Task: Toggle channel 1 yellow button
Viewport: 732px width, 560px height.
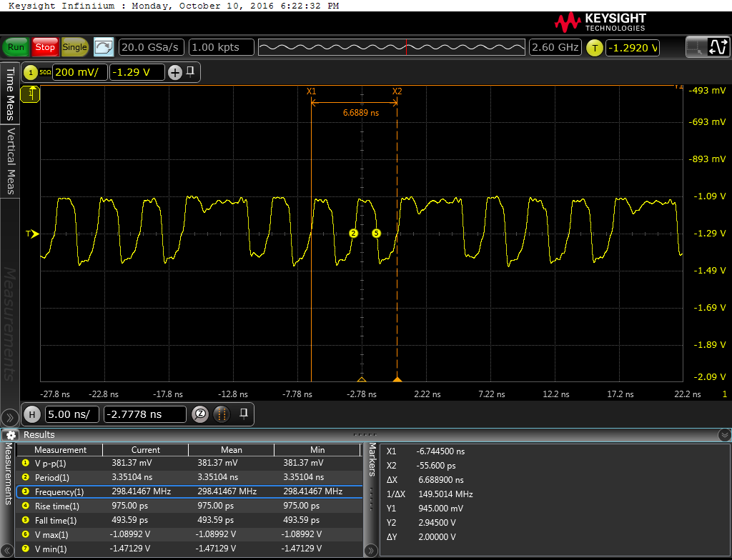Action: click(x=31, y=72)
